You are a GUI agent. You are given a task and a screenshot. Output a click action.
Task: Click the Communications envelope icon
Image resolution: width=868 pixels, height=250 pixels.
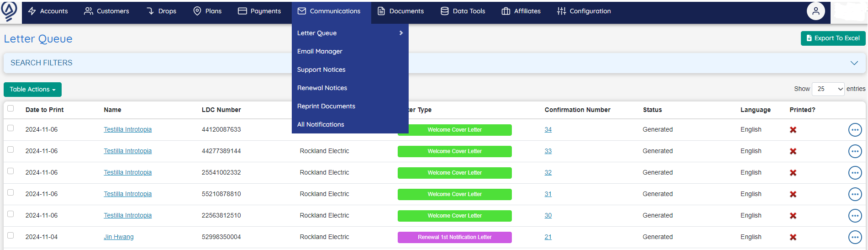click(x=302, y=11)
